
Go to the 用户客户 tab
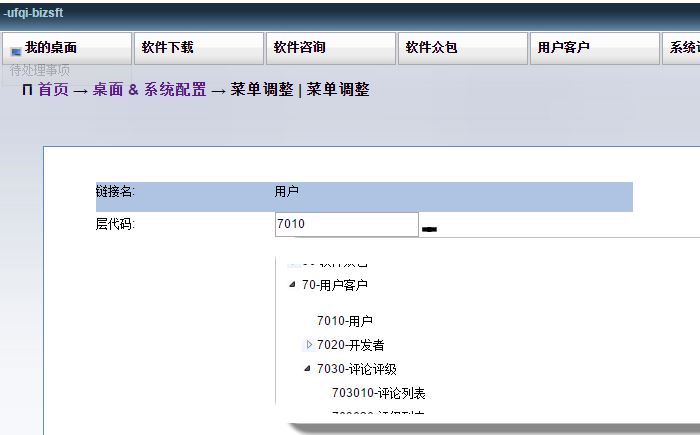tap(563, 48)
